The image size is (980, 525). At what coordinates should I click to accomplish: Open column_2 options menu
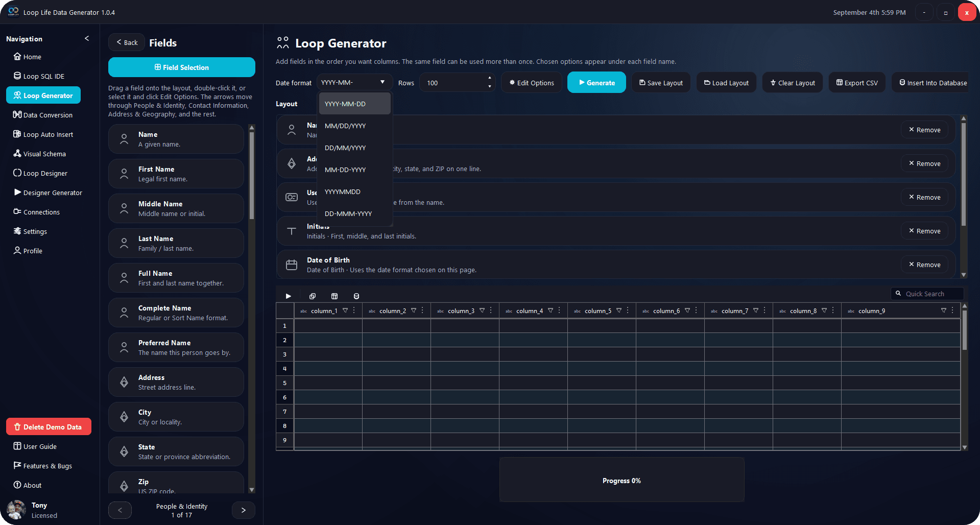pos(422,310)
